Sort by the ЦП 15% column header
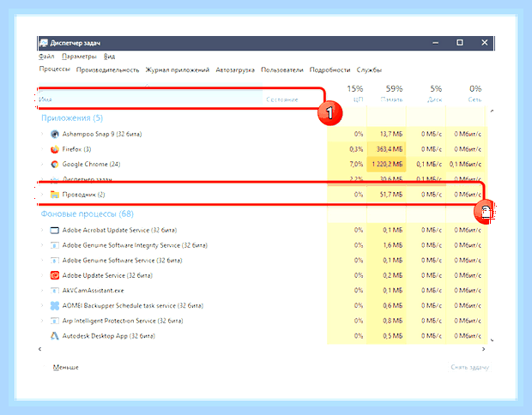The width and height of the screenshot is (532, 415). (354, 93)
